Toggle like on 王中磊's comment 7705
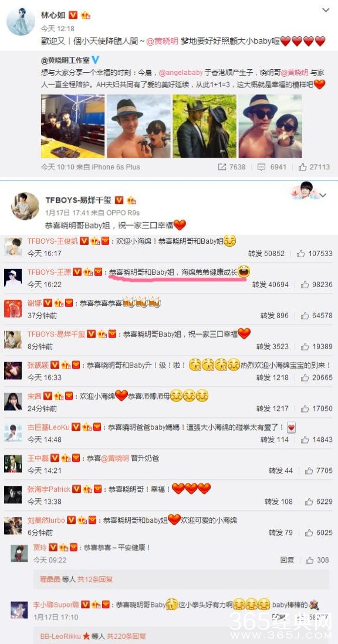338x644 pixels. tap(309, 471)
